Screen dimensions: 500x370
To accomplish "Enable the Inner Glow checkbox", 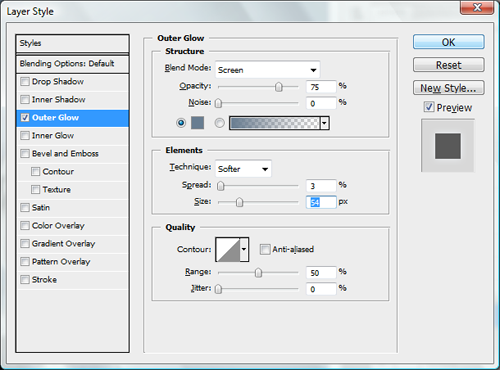I will 25,136.
